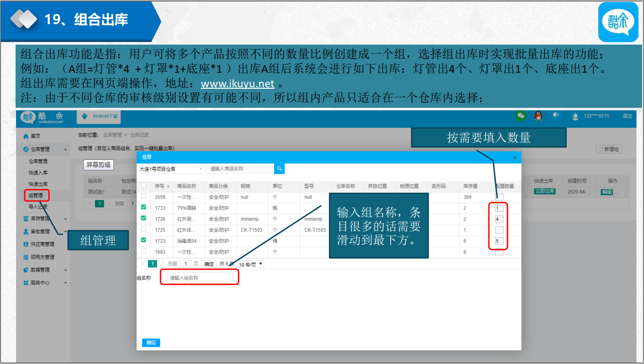
Task: Open 快速入库 in the sidebar
Action: tap(38, 172)
